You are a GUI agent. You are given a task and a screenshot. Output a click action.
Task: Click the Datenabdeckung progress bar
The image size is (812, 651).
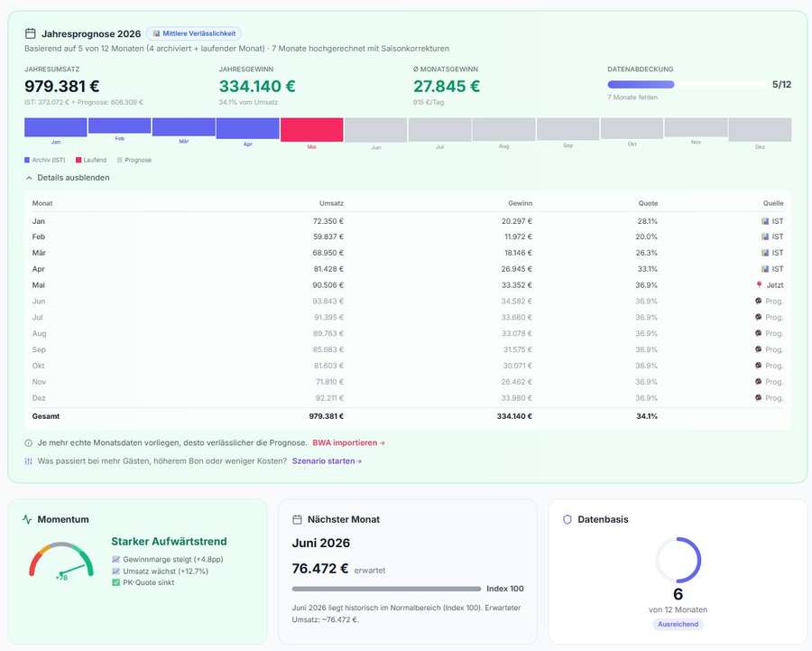tap(687, 85)
